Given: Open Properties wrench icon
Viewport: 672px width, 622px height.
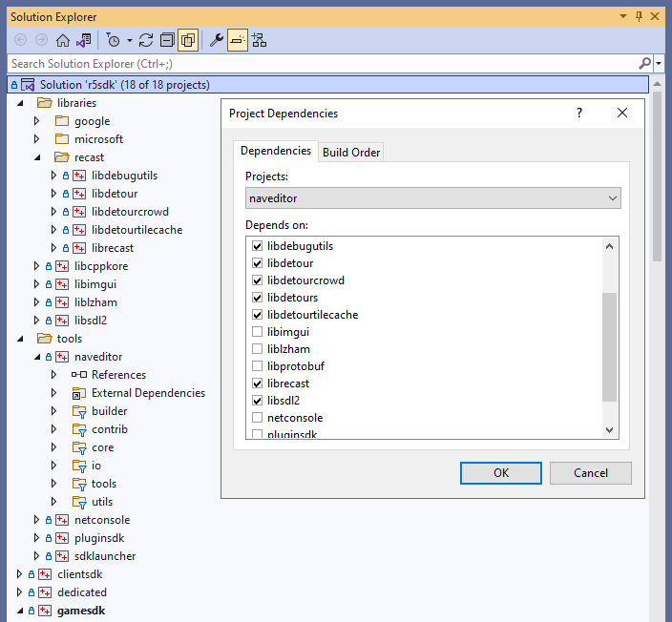Looking at the screenshot, I should pyautogui.click(x=217, y=40).
